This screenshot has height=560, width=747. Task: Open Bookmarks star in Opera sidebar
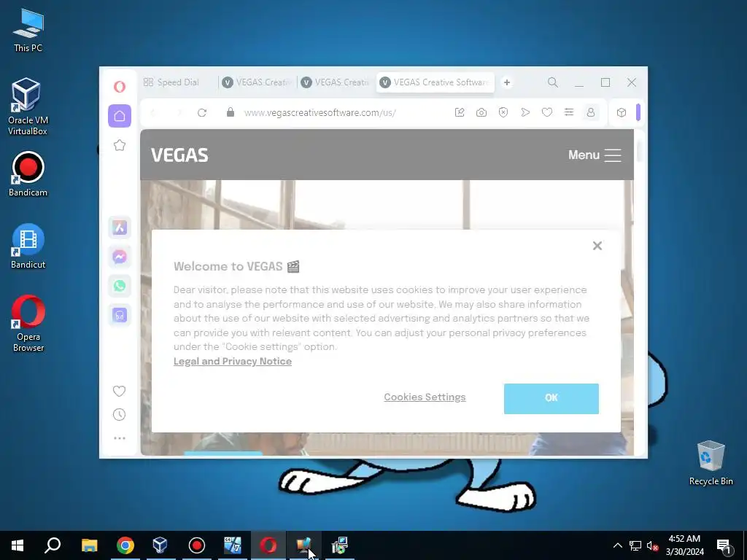coord(120,145)
